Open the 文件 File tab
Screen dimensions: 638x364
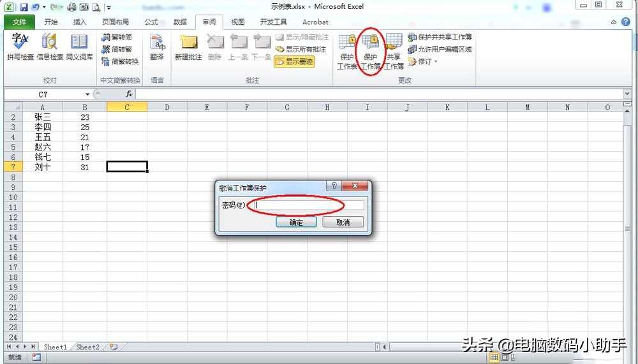click(x=20, y=22)
